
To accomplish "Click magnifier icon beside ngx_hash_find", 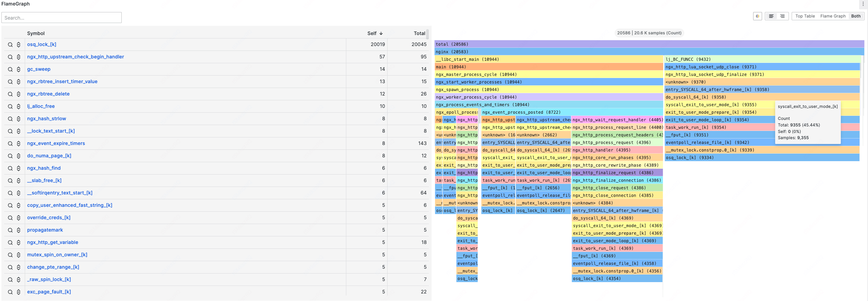I will click(10, 168).
